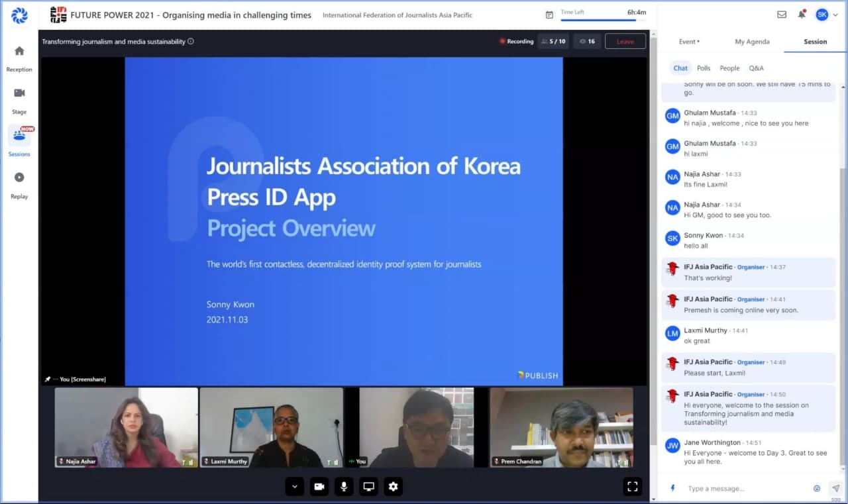
Task: Open the Replay section icon
Action: tap(19, 177)
